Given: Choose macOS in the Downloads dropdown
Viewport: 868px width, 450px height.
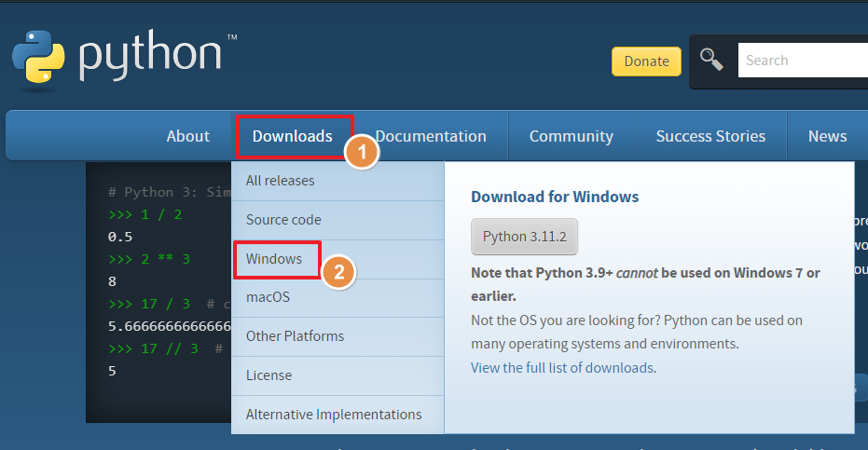Looking at the screenshot, I should point(338,298).
